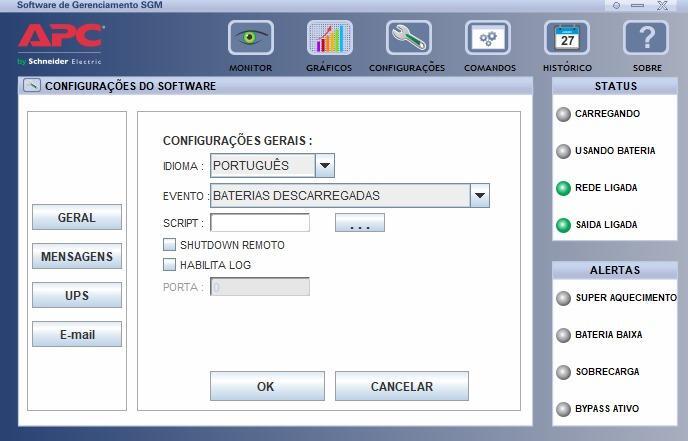Click the COMANDOS label in top navigation
Image resolution: width=688 pixels, height=441 pixels.
(490, 68)
